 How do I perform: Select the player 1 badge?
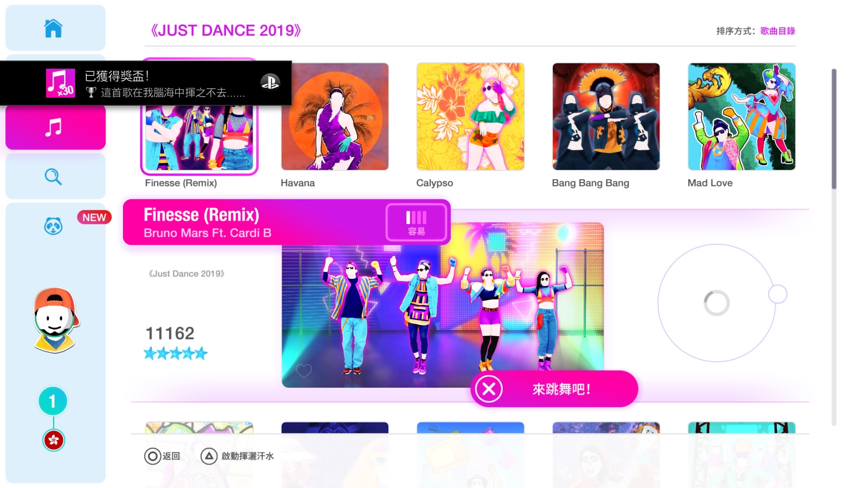pos(53,401)
